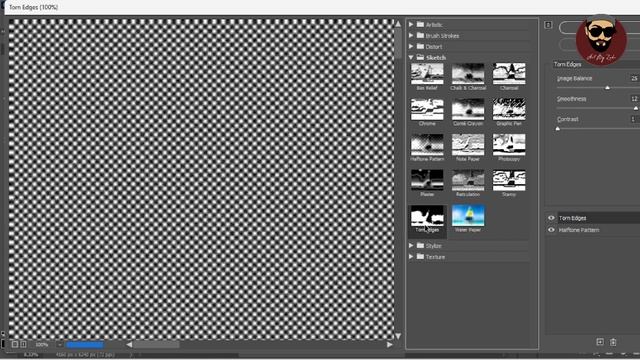Choose the Reticulation filter thumbnail
This screenshot has height=360, width=640.
click(x=468, y=180)
